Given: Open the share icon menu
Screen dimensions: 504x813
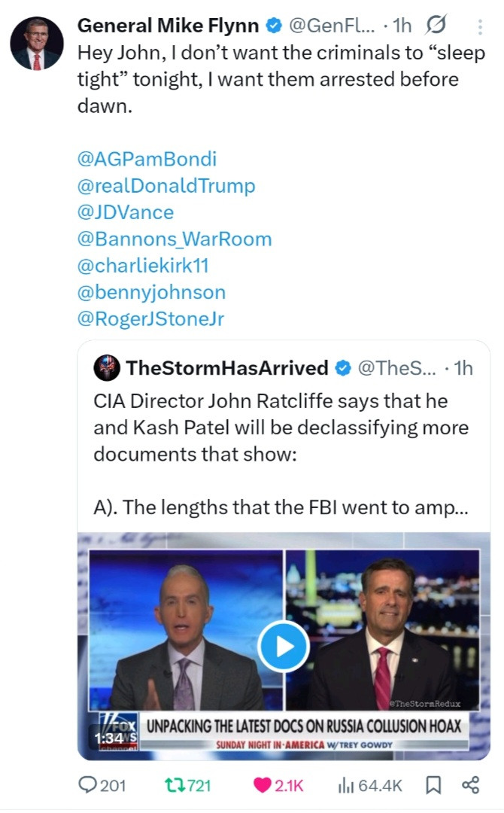Looking at the screenshot, I should pyautogui.click(x=470, y=785).
